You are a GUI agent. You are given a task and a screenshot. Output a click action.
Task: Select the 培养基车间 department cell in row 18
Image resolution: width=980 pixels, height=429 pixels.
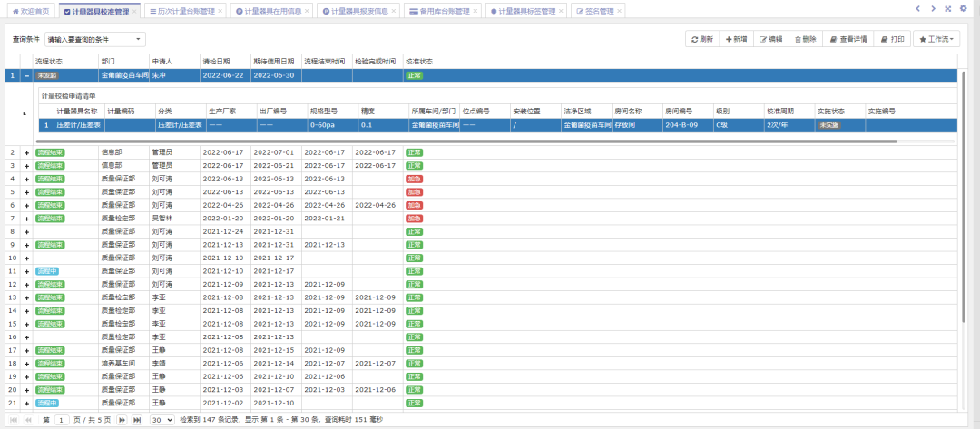click(x=123, y=364)
